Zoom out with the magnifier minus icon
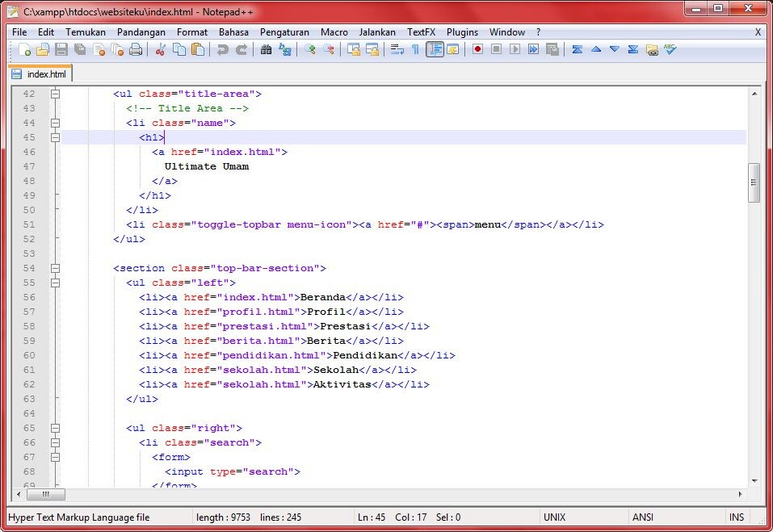 328,49
